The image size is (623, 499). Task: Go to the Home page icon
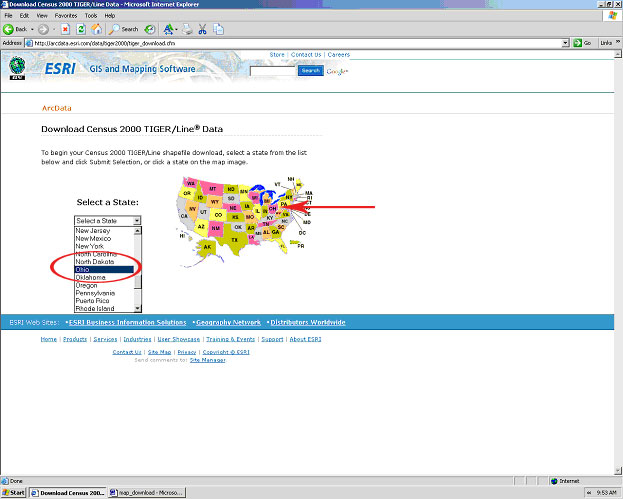tap(97, 29)
